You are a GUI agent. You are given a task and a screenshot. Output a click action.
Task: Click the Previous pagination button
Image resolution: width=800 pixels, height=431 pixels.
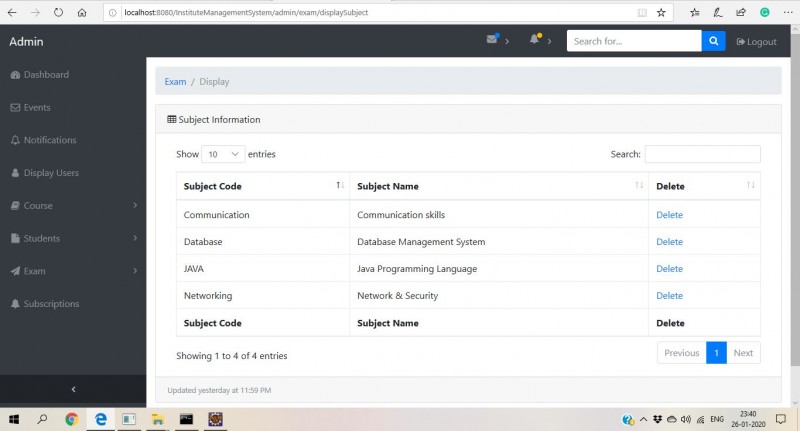pos(682,353)
